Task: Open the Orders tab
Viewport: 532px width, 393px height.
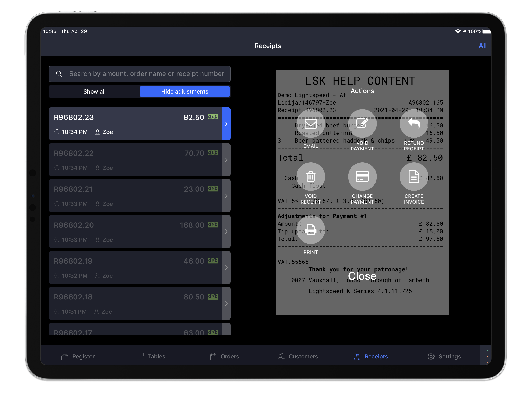Action: [224, 356]
